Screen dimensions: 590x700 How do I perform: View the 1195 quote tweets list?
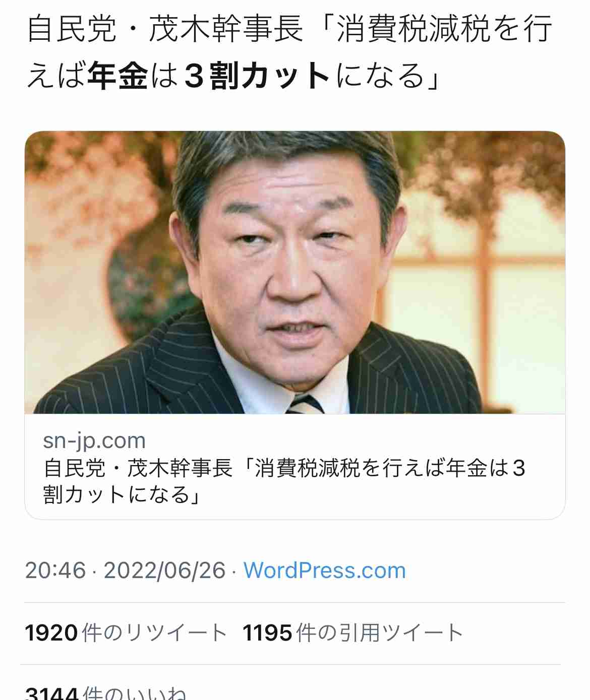coord(353,633)
